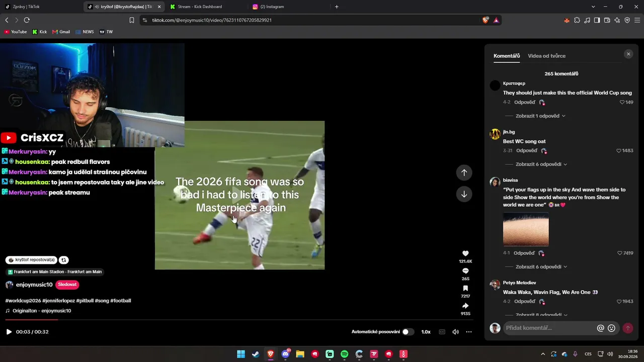Image resolution: width=644 pixels, height=362 pixels.
Task: Toggle Automatické posouvání switch
Action: [408, 332]
